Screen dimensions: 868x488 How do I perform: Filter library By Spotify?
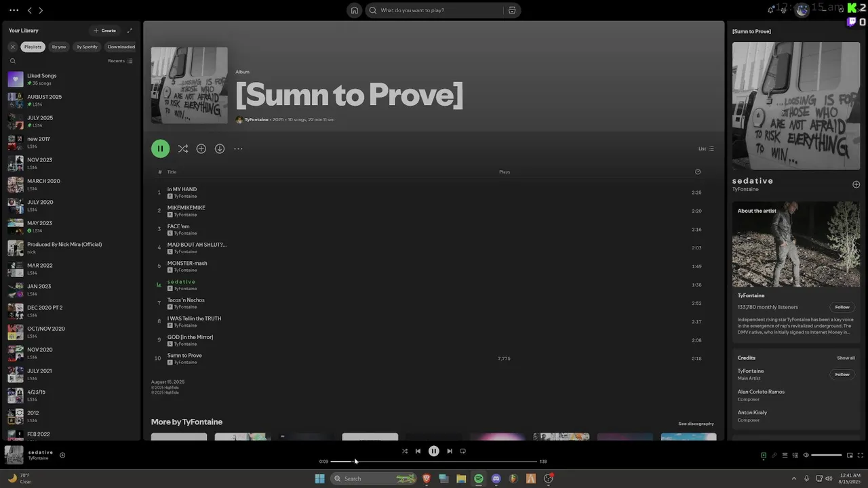(x=87, y=47)
